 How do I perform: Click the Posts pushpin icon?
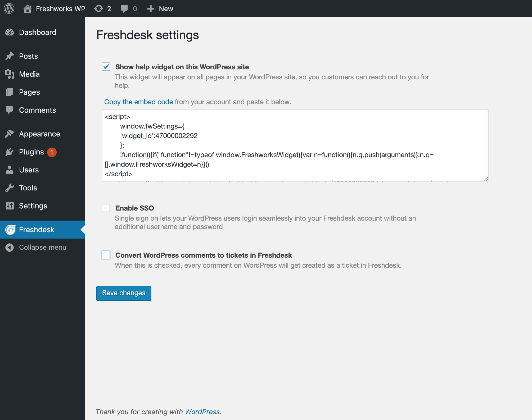(x=10, y=56)
